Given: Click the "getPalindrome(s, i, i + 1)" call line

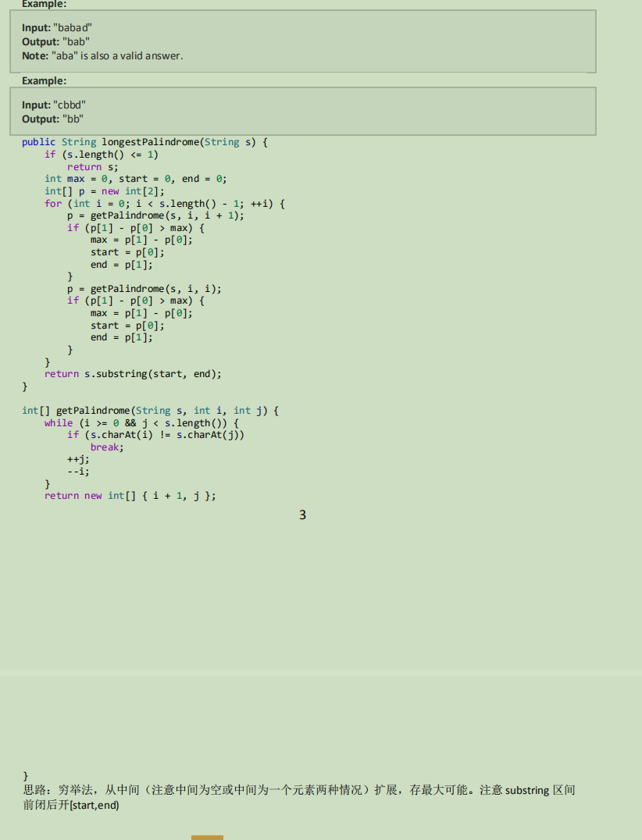Looking at the screenshot, I should click(155, 215).
